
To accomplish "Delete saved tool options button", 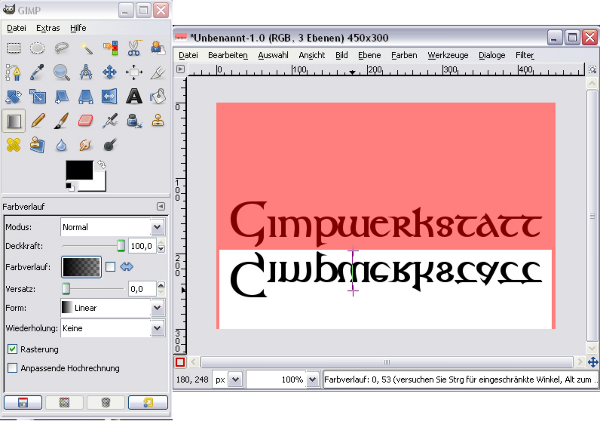I will coord(106,403).
